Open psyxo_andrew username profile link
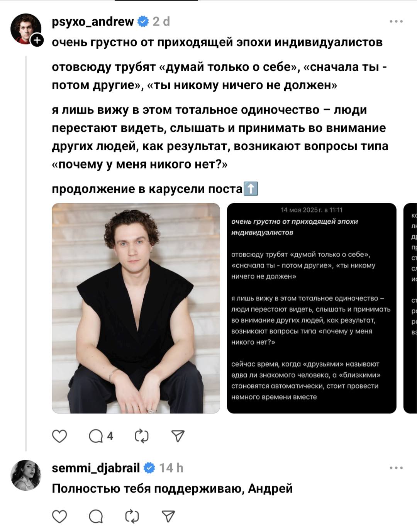Image resolution: width=417 pixels, height=532 pixels. point(93,22)
